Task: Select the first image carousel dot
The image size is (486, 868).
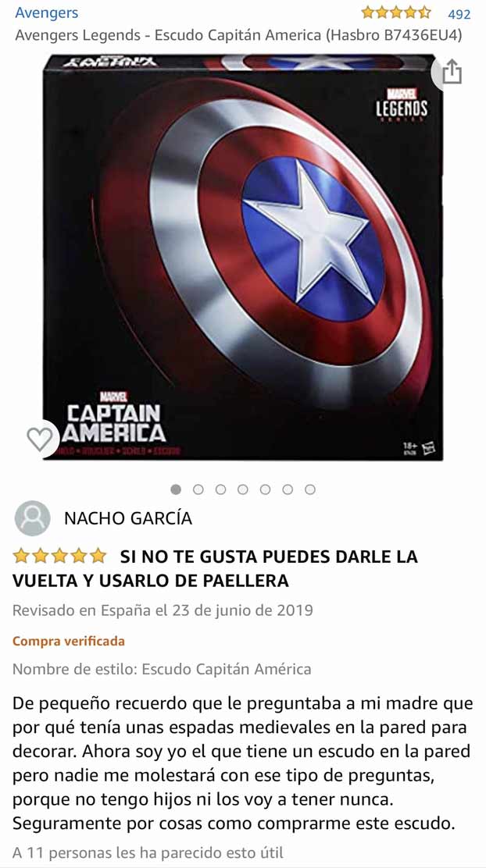Action: (x=177, y=489)
